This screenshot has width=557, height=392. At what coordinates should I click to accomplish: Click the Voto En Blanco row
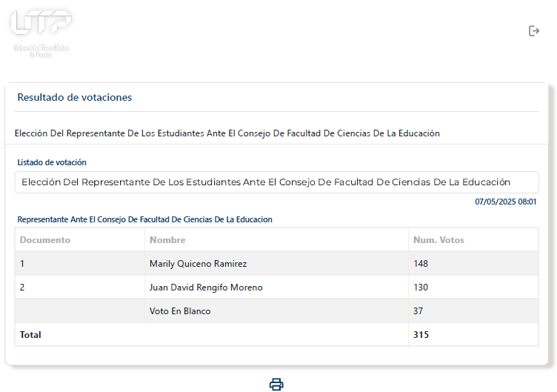point(276,311)
